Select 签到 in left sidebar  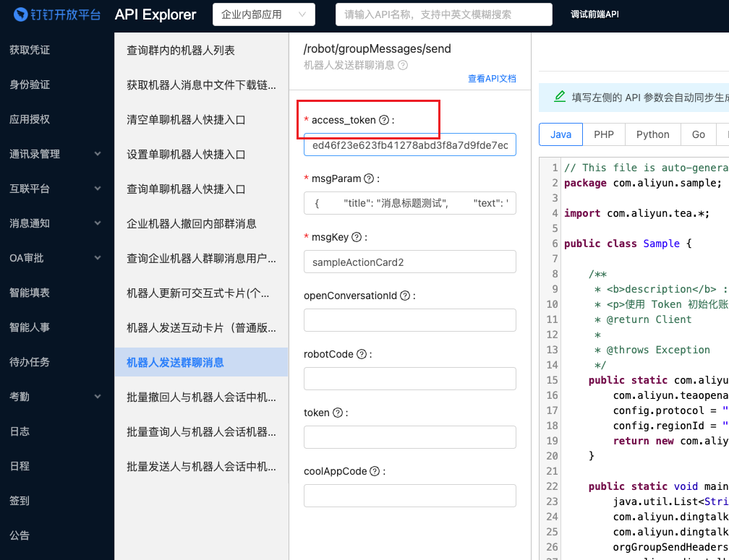tap(20, 501)
